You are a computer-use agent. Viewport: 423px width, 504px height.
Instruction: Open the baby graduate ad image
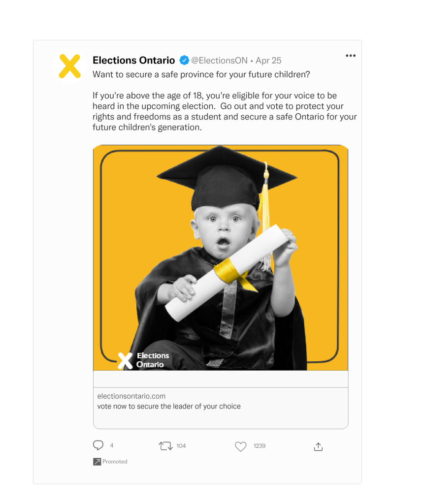[x=221, y=257]
